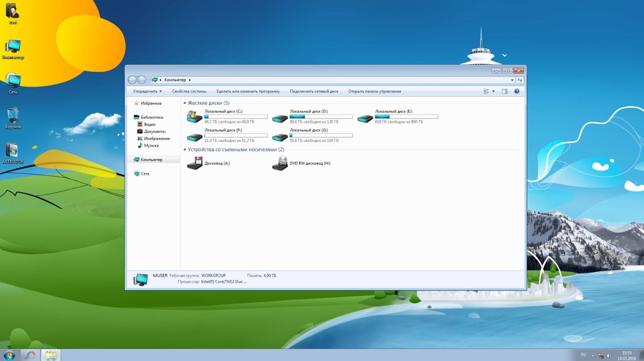Viewport: 644px width, 361px height.
Task: Go back with the Explorer back arrow
Action: click(x=133, y=80)
